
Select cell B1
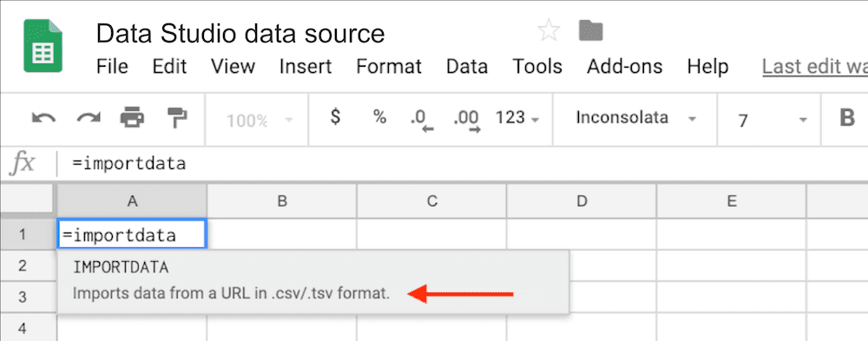click(x=282, y=234)
